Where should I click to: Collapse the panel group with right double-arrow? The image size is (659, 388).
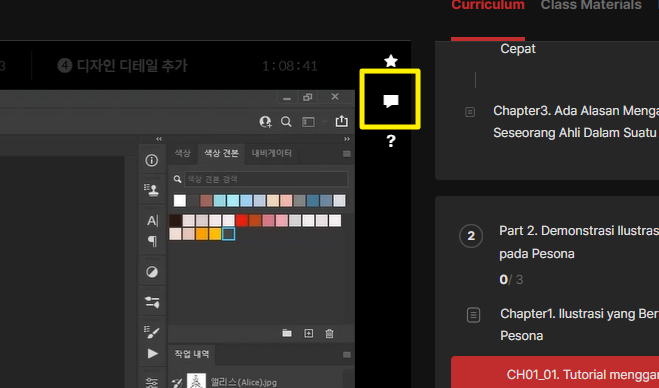pyautogui.click(x=347, y=139)
